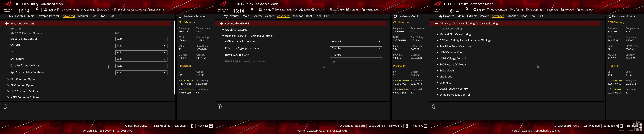Switch to Main tab in AMD CBS screen
The image size is (644, 134).
[31, 16]
